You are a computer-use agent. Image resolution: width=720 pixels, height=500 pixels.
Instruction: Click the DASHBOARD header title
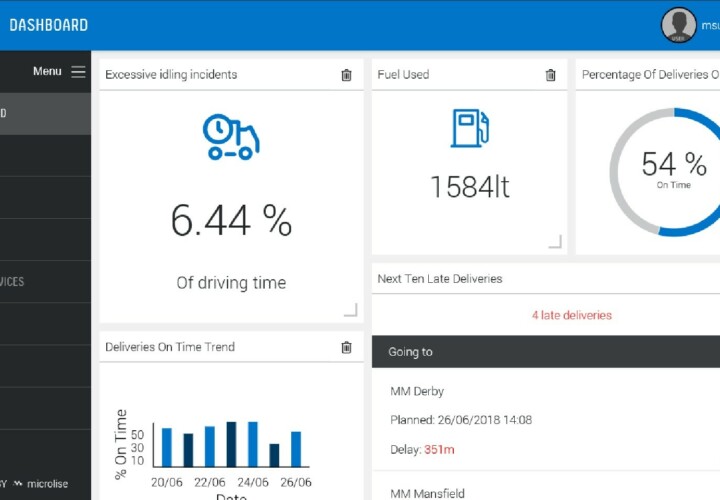pyautogui.click(x=49, y=25)
